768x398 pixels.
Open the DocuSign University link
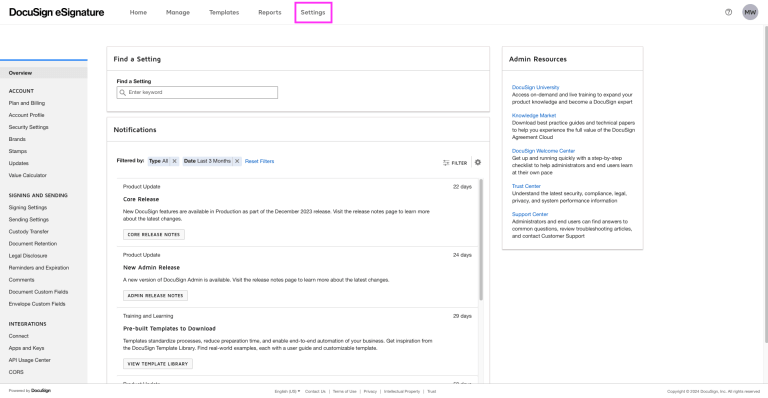535,87
